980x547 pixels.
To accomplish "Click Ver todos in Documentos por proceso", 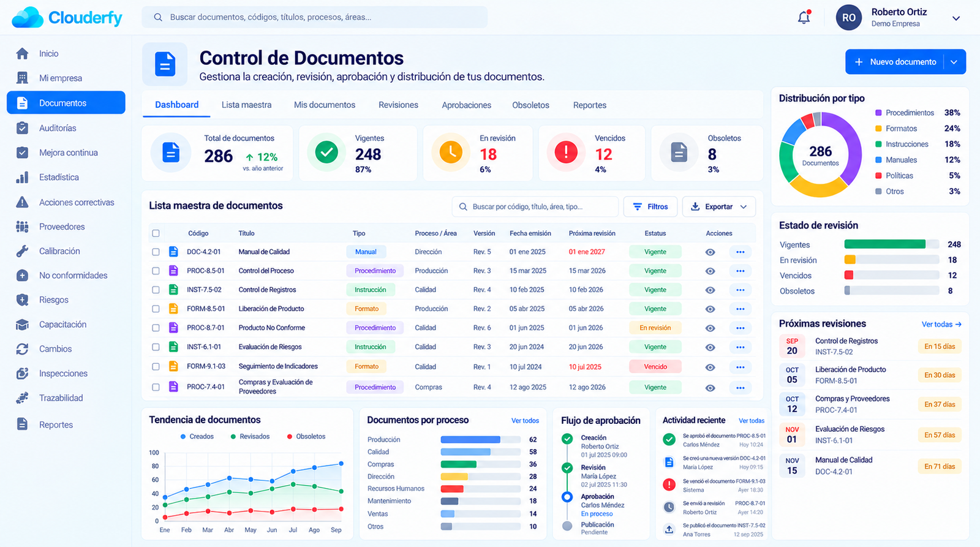I will [x=525, y=421].
